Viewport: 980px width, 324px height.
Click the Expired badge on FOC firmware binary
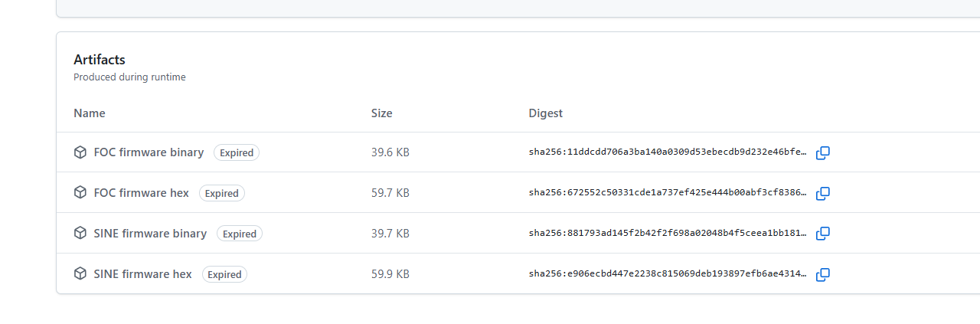tap(237, 152)
